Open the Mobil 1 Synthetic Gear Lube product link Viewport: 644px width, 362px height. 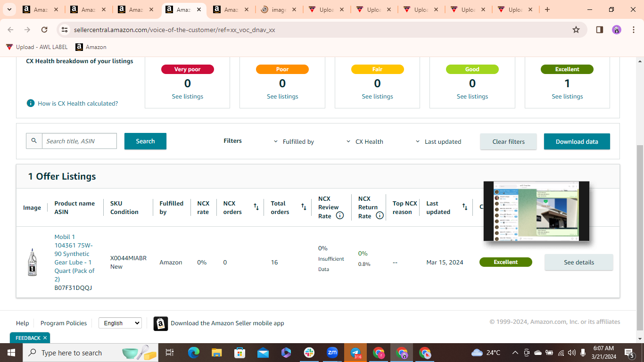(74, 258)
